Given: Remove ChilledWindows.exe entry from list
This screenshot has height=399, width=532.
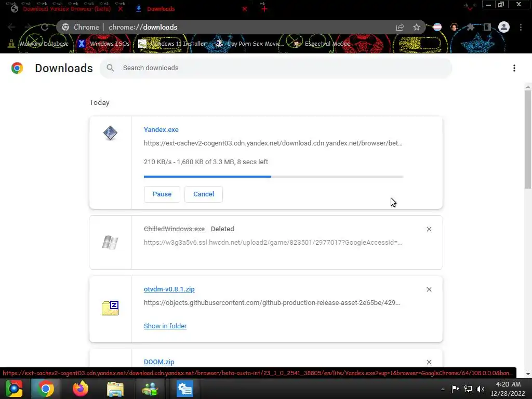Looking at the screenshot, I should point(429,229).
